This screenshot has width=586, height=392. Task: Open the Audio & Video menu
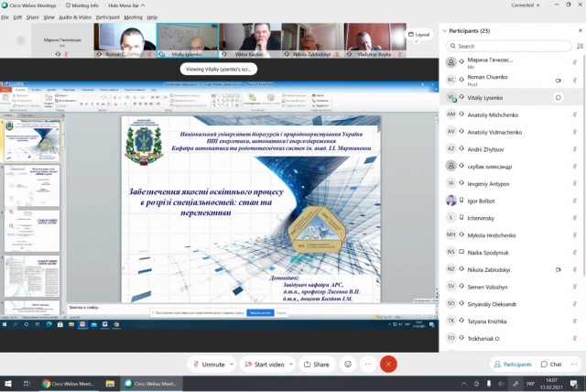75,17
